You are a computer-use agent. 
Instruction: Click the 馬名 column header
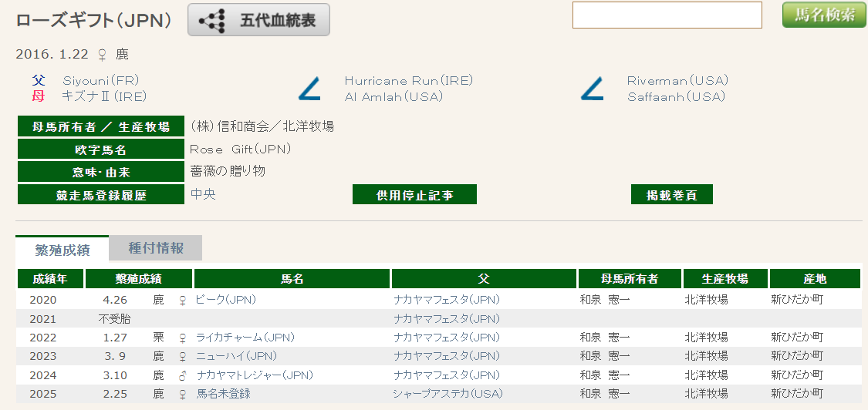coord(292,279)
